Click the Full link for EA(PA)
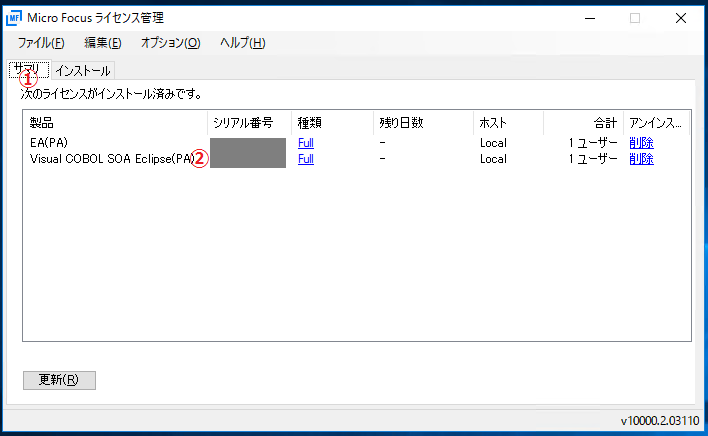This screenshot has width=708, height=436. click(x=306, y=143)
